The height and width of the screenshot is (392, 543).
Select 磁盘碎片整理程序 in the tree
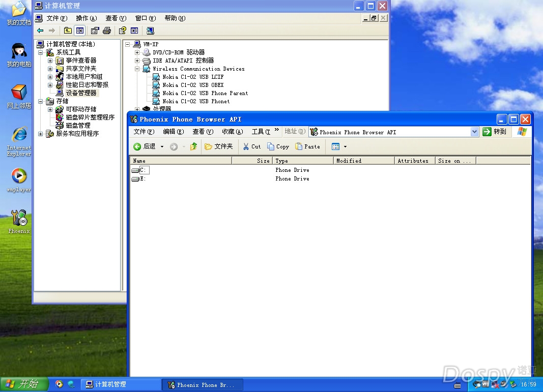point(90,117)
